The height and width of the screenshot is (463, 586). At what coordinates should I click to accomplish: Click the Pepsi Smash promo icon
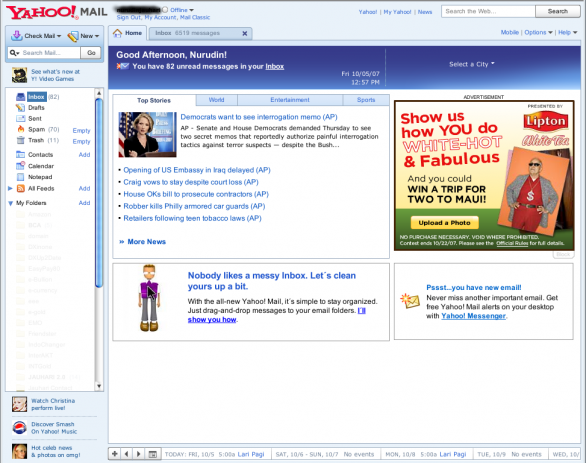point(19,427)
